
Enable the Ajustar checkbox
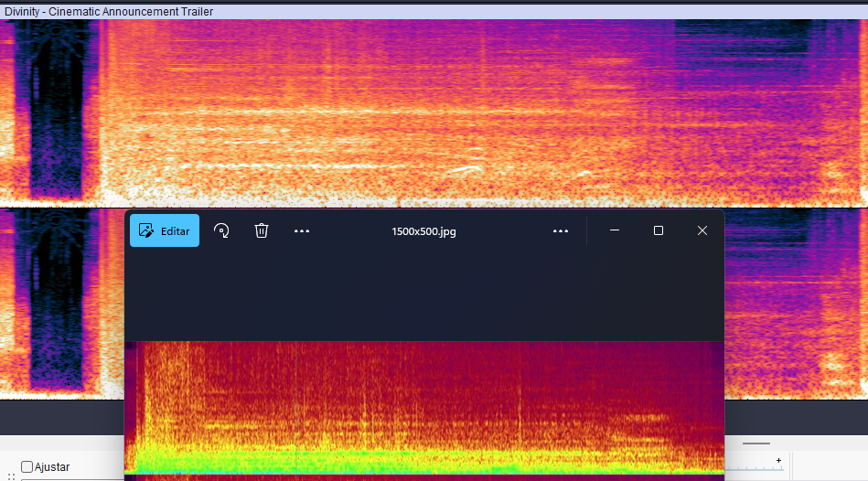pyautogui.click(x=27, y=466)
